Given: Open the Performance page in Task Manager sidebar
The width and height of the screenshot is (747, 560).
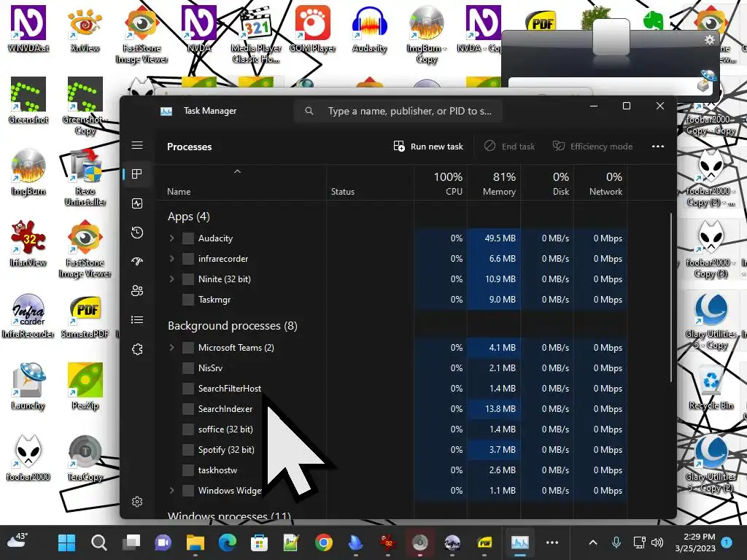Looking at the screenshot, I should 137,204.
